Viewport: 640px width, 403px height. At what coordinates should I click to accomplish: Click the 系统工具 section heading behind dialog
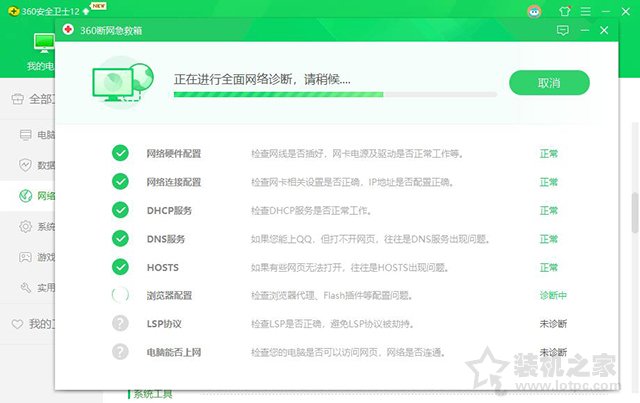(153, 394)
